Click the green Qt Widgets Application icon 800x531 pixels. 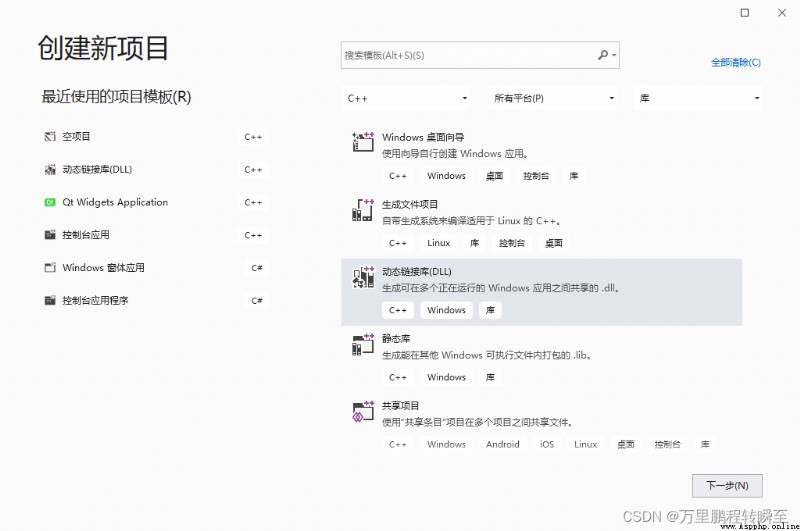(x=50, y=202)
